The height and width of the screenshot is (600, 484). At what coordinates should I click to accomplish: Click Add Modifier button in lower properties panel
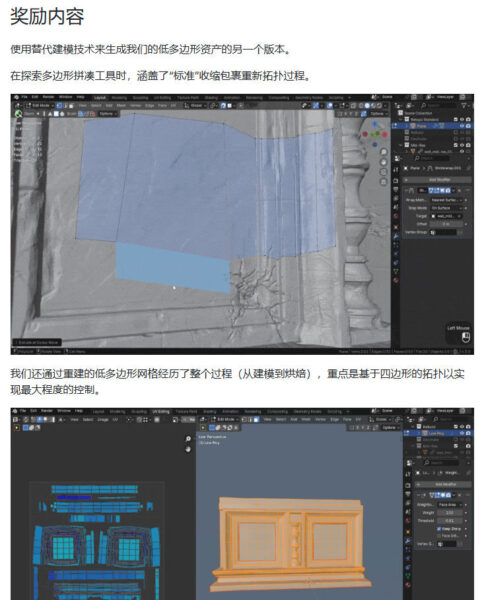pyautogui.click(x=443, y=484)
